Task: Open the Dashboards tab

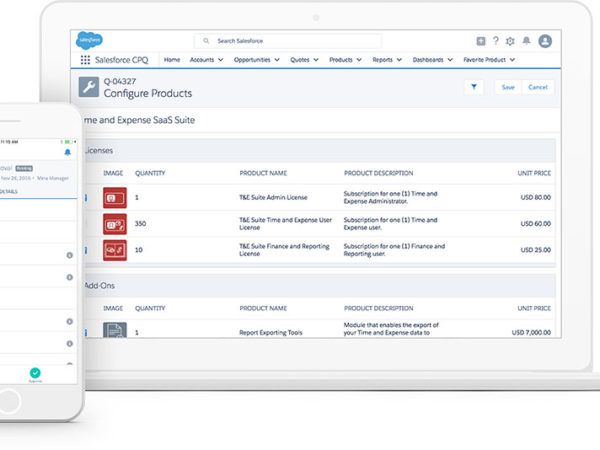Action: [428, 60]
